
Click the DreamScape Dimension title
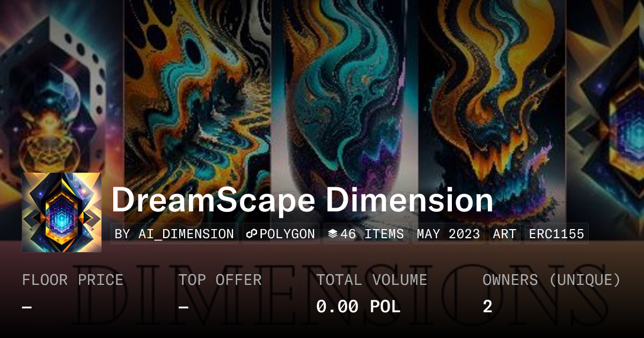(x=302, y=200)
